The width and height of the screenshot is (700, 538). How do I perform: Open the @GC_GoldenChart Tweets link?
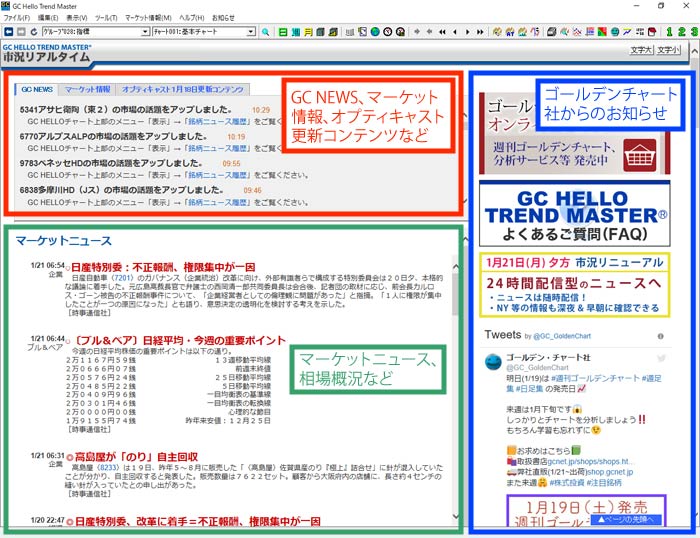pyautogui.click(x=562, y=336)
